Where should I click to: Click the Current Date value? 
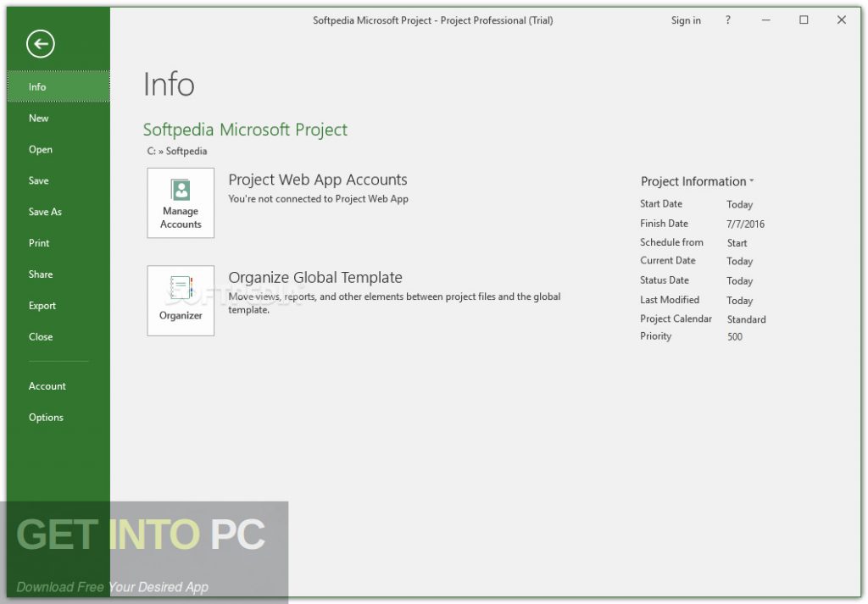(739, 261)
